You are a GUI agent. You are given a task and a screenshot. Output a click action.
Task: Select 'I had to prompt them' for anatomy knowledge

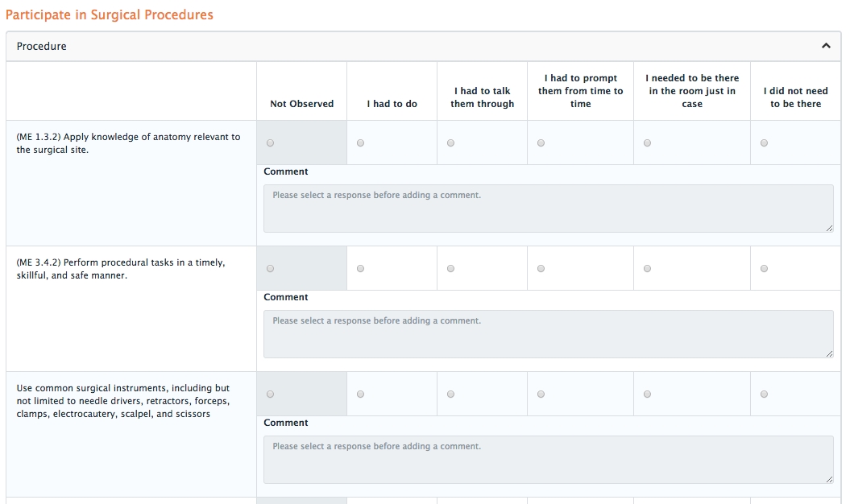click(x=541, y=143)
